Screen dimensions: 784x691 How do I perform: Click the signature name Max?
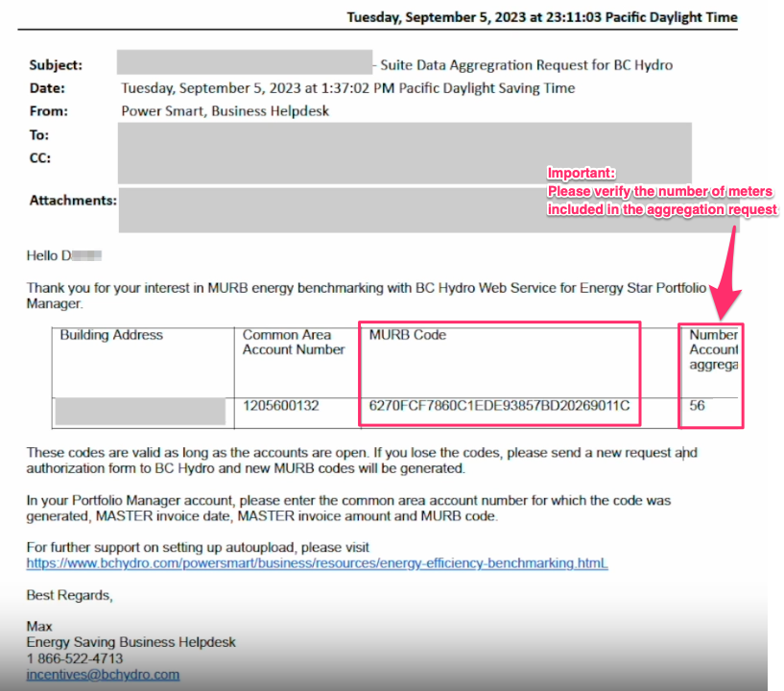point(37,627)
